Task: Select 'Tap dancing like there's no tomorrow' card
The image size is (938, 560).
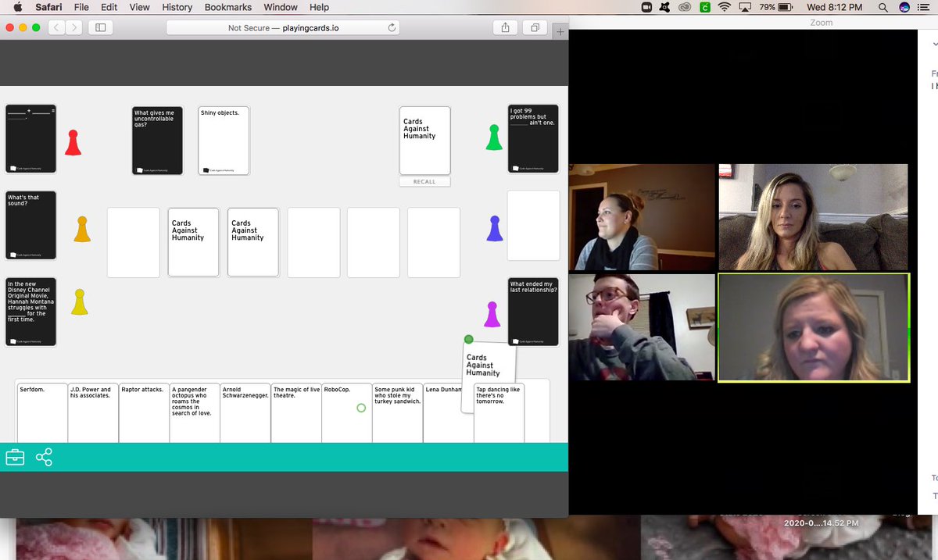Action: 499,412
